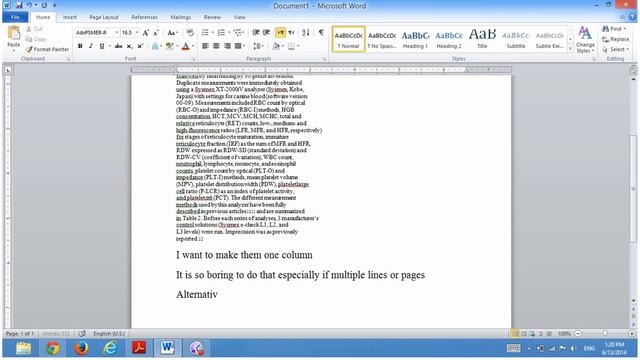Viewport: 640px width, 360px height.
Task: Open Adobe Reader from the taskbar
Action: point(139,348)
